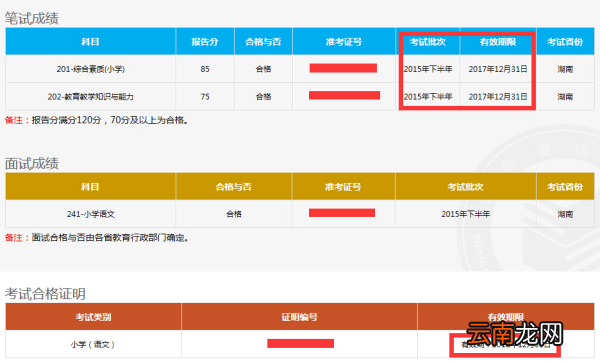Click 2017年12月31日 in the 201-综合素质 row
The image size is (600, 362).
pos(498,69)
